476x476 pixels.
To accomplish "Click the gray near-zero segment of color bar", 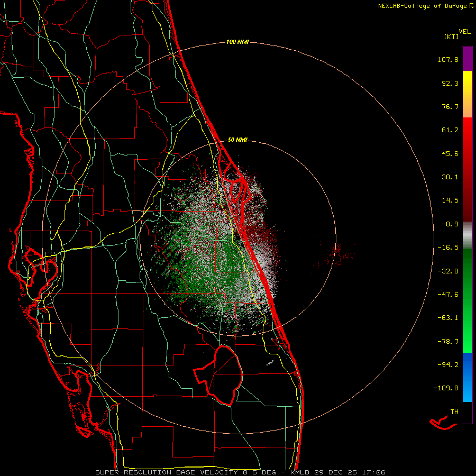I will click(467, 234).
